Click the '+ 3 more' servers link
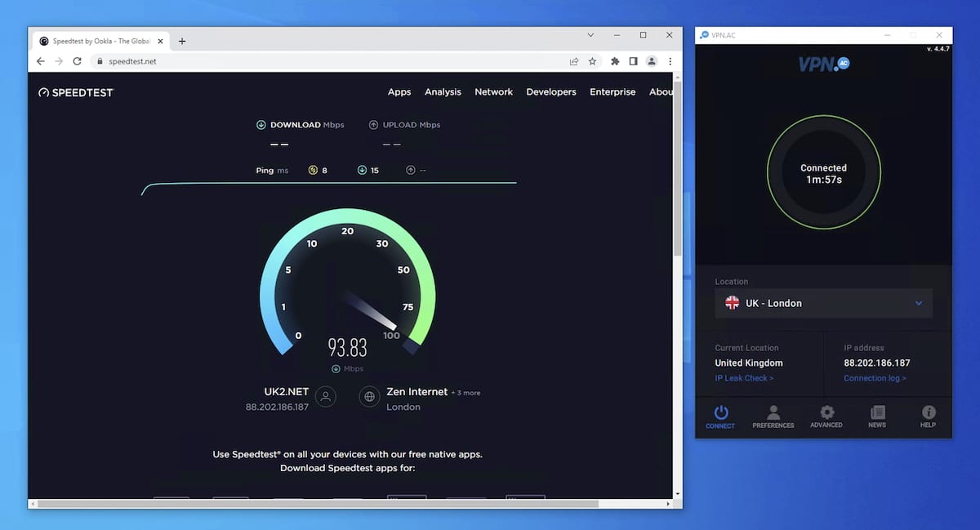This screenshot has height=530, width=980. (465, 393)
